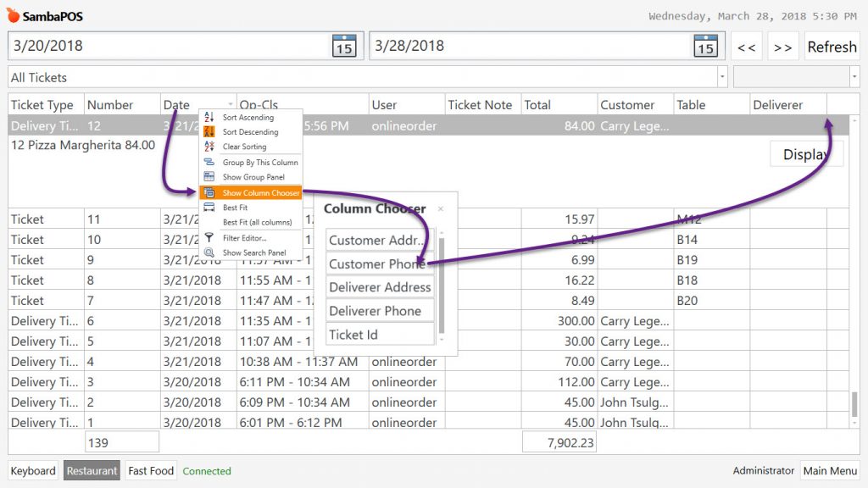Click the Group By This Column icon
868x488 pixels.
tap(209, 162)
